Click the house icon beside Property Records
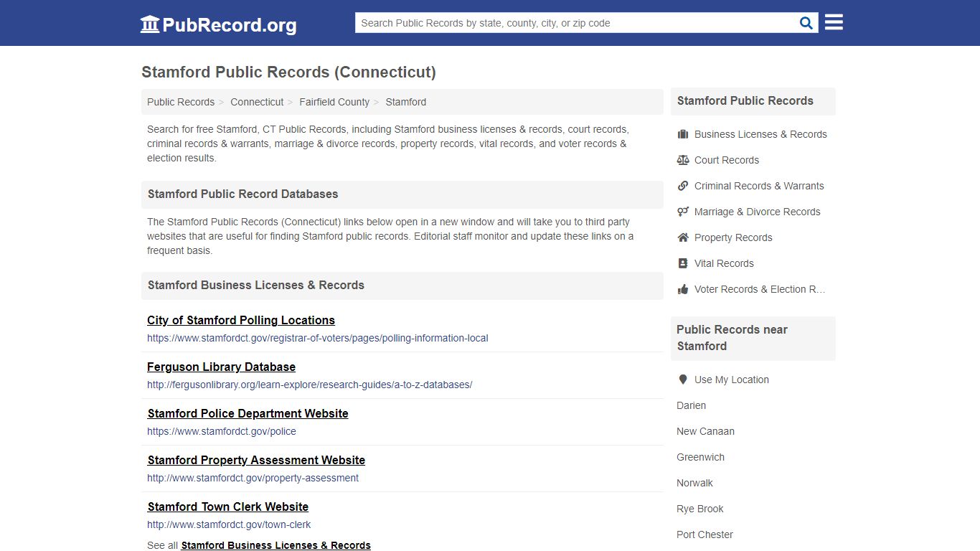The image size is (980, 551). (683, 237)
